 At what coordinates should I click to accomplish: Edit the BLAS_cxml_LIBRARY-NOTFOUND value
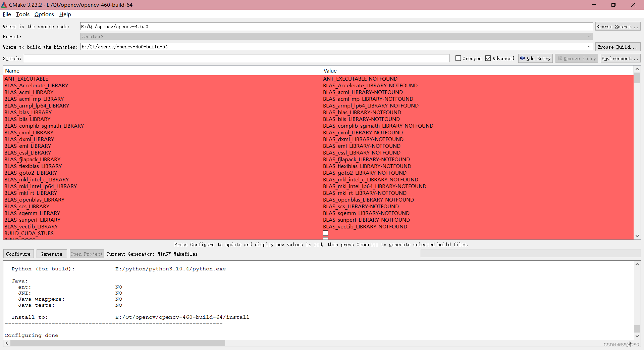click(363, 132)
